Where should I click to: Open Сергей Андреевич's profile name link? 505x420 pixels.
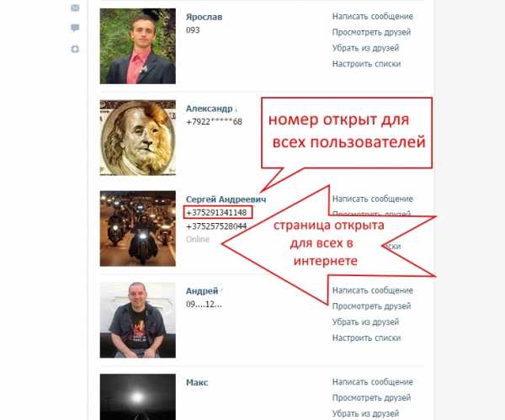point(226,199)
